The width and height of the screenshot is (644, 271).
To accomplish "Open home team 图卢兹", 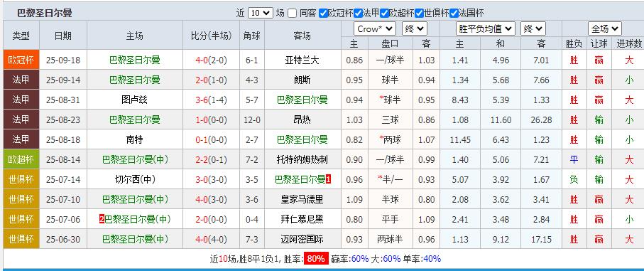I will (x=135, y=100).
